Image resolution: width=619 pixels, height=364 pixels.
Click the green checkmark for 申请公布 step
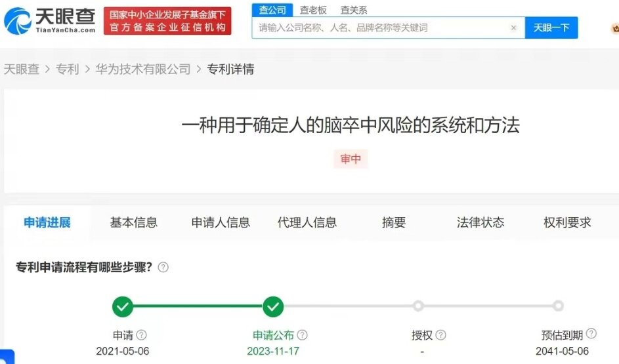273,306
